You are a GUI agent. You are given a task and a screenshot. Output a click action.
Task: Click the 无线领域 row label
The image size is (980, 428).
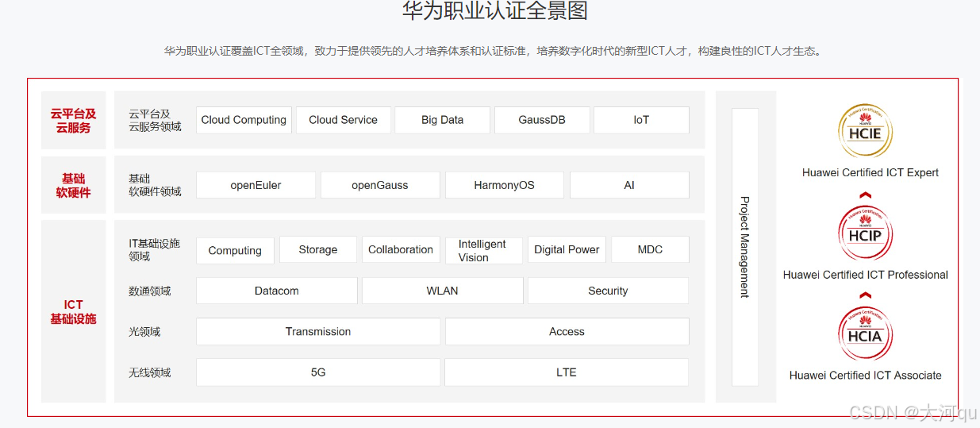[150, 372]
